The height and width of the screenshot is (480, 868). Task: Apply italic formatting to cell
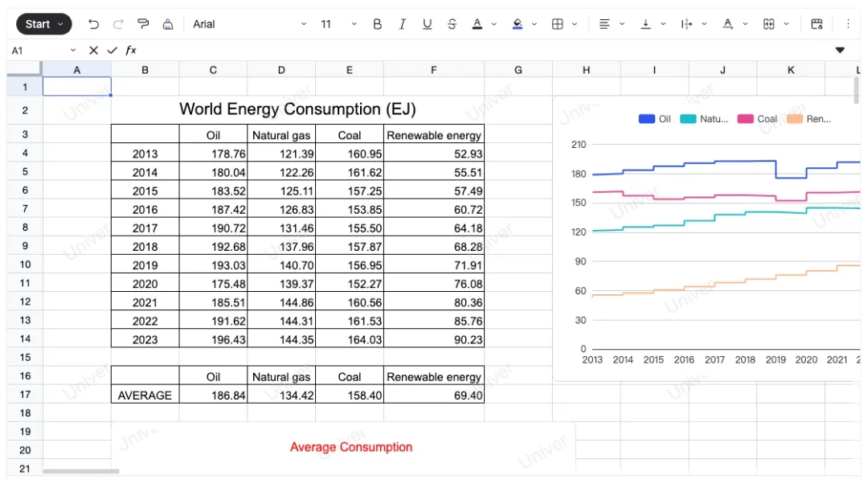coord(402,24)
